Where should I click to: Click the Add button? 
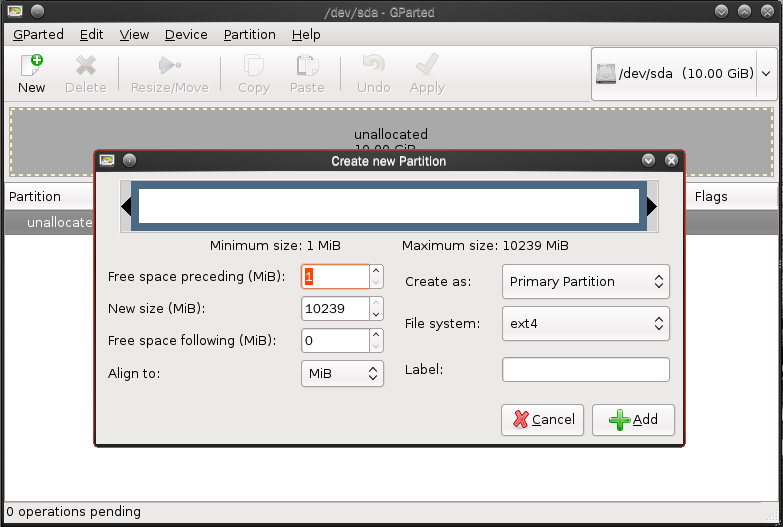633,420
